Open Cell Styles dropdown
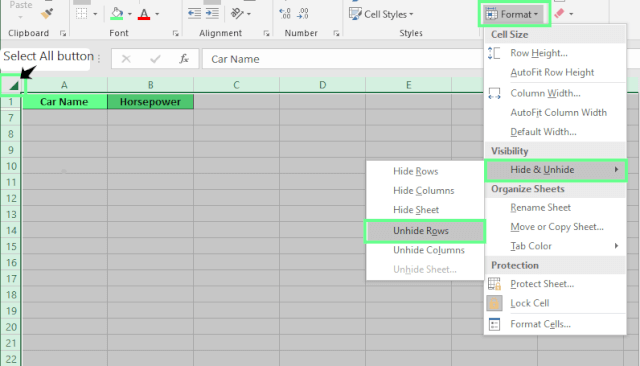 coord(381,14)
